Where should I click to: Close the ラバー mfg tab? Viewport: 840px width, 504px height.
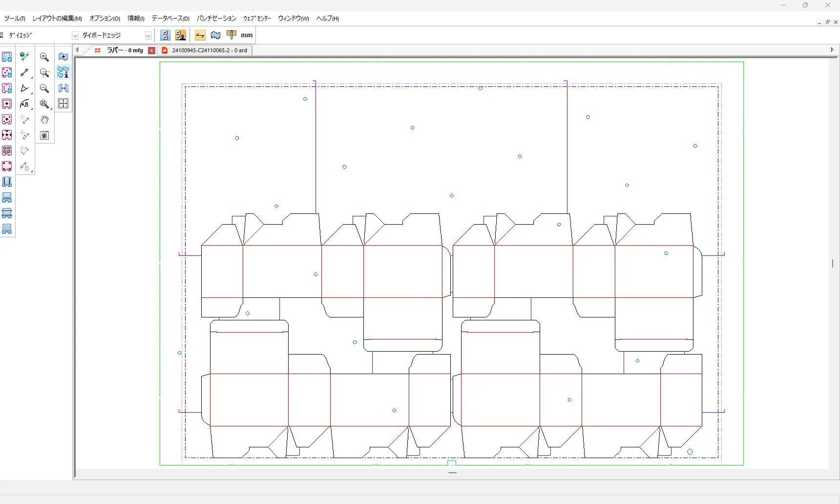tap(152, 51)
